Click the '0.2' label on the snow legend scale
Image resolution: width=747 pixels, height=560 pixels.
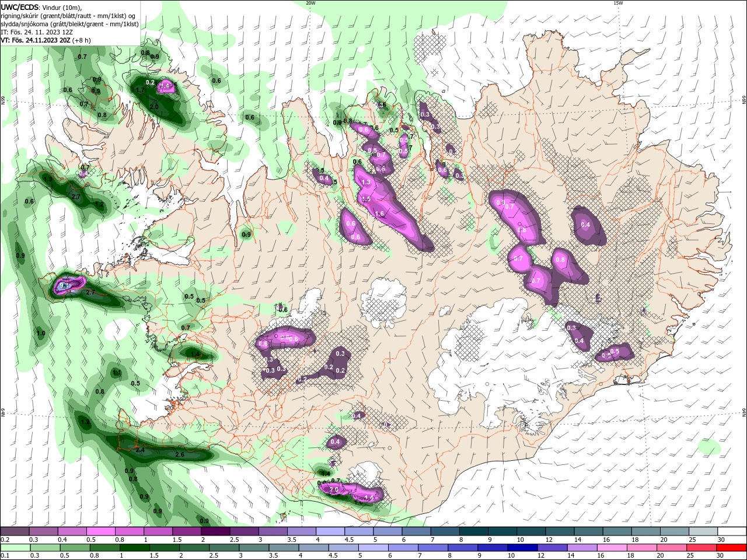click(5, 540)
